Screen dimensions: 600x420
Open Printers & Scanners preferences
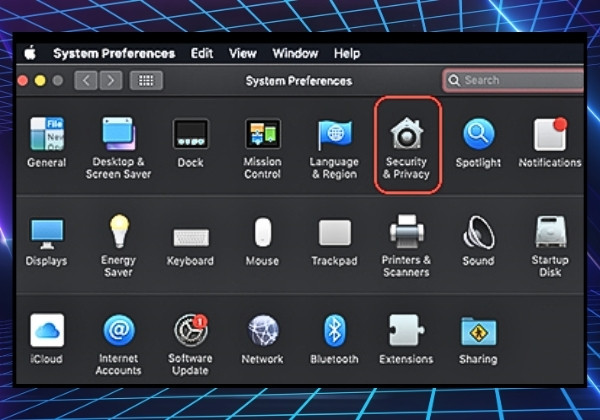(x=406, y=246)
